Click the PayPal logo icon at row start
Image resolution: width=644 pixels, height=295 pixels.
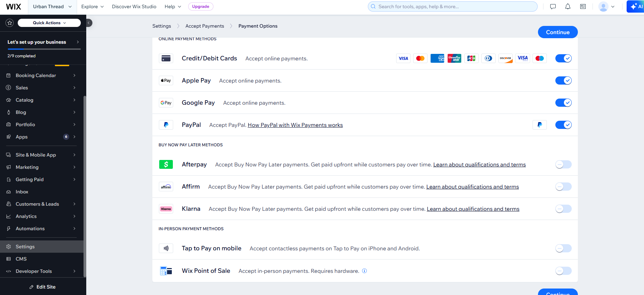pyautogui.click(x=166, y=125)
